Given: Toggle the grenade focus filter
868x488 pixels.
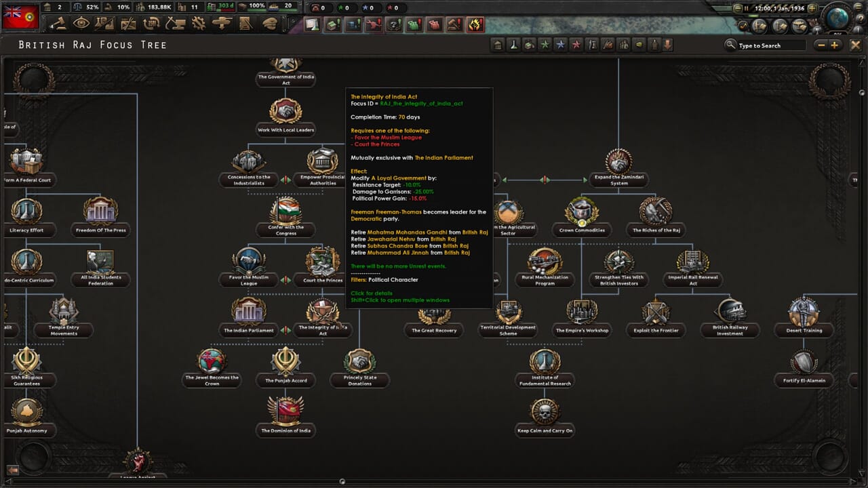Looking at the screenshot, I should coord(654,45).
